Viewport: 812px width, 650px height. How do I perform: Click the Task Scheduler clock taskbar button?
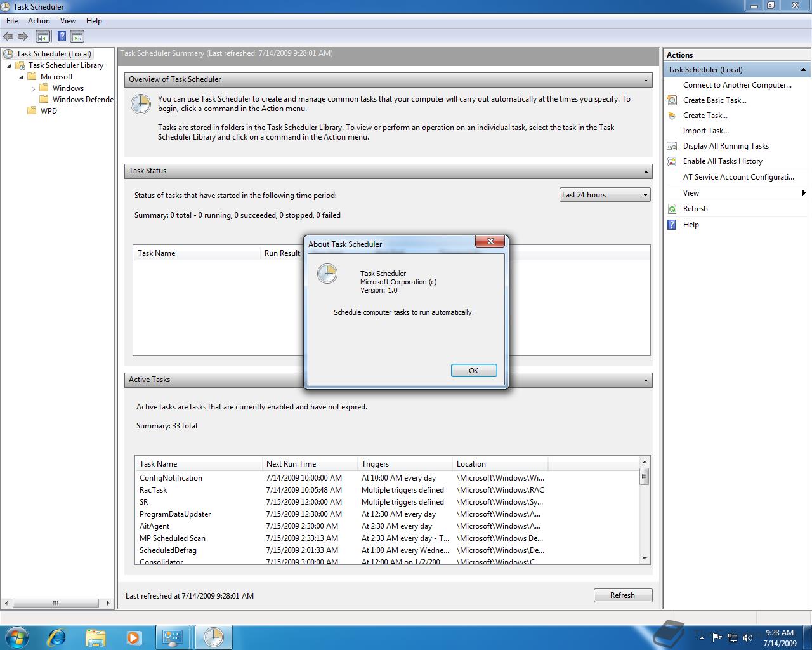(213, 637)
